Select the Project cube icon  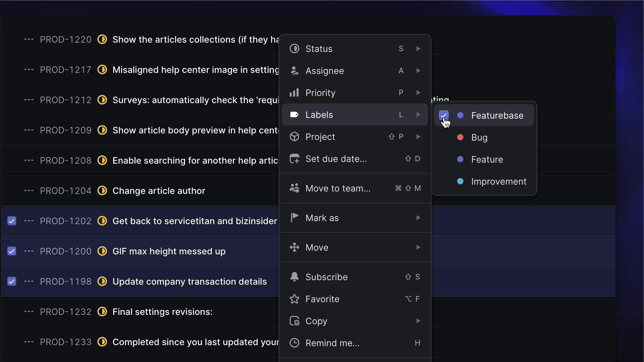tap(294, 136)
